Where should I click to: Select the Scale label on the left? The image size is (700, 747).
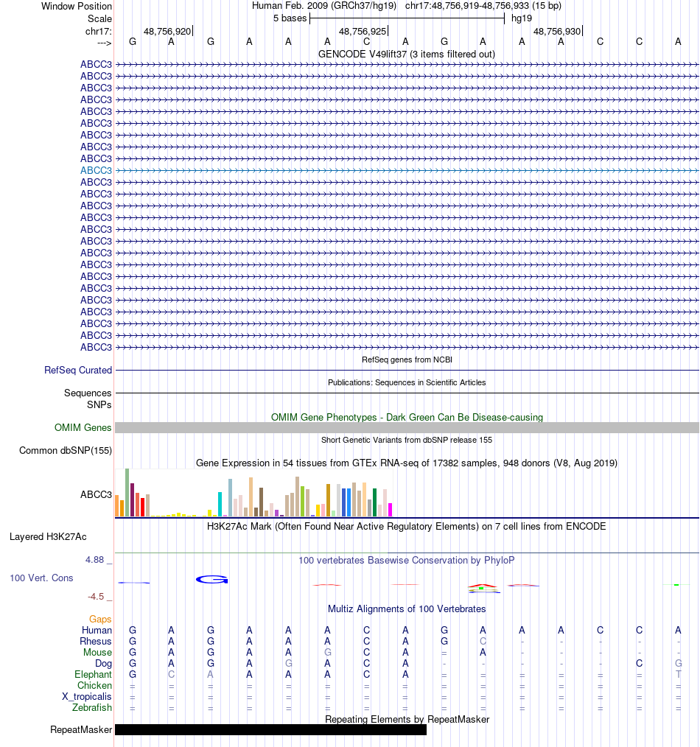pos(99,18)
